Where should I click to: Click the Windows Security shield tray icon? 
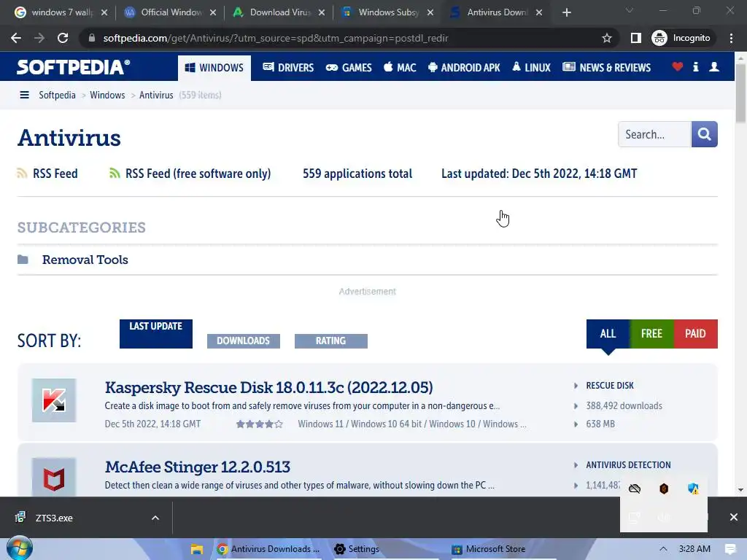(x=693, y=489)
